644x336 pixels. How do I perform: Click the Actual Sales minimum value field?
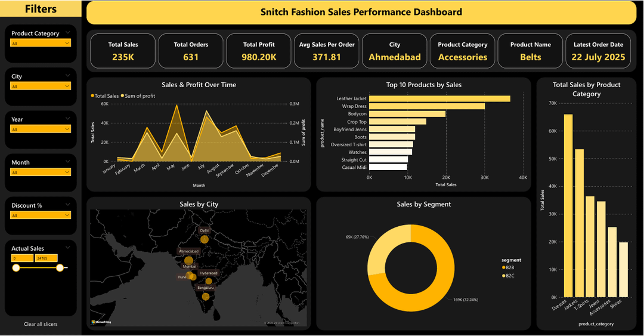point(22,258)
